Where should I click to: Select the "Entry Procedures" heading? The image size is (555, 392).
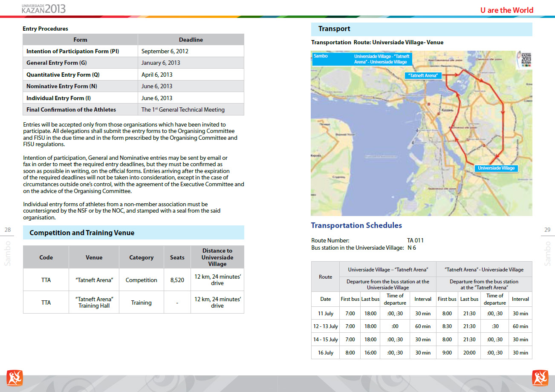(x=45, y=29)
